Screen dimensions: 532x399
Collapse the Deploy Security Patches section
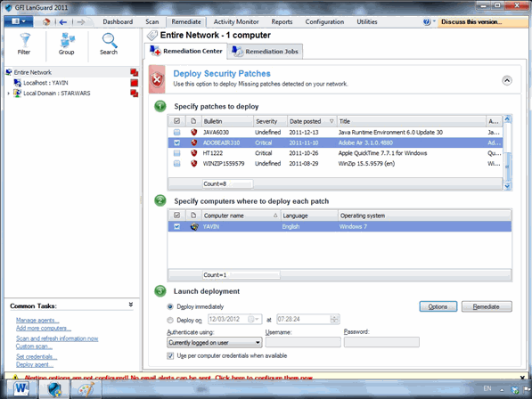507,80
